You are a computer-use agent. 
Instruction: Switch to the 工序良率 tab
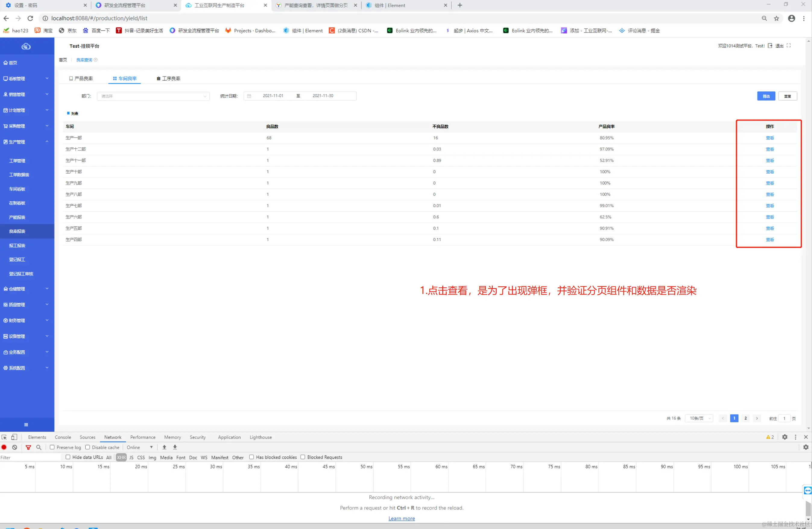pyautogui.click(x=169, y=78)
